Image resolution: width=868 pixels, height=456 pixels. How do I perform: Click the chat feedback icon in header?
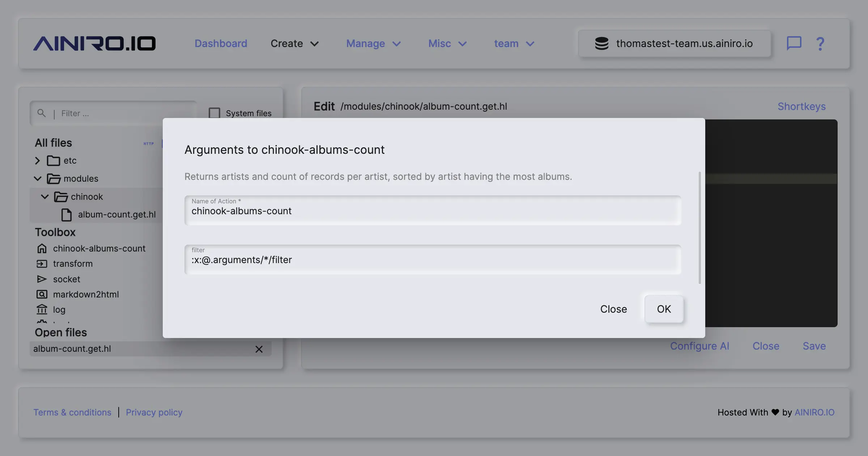pyautogui.click(x=794, y=43)
